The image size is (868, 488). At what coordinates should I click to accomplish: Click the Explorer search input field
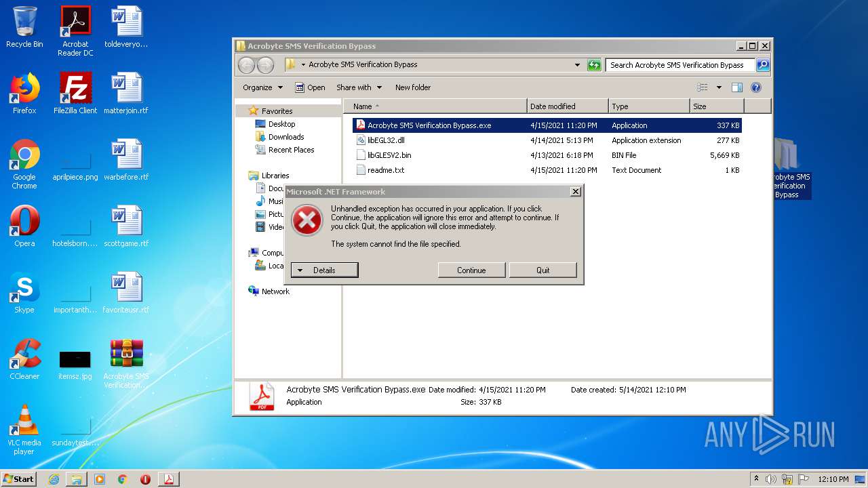click(680, 65)
